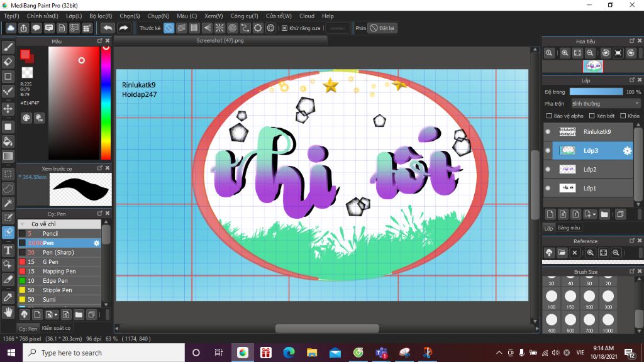Select the Move tool
This screenshot has height=362, width=644.
coord(8,109)
